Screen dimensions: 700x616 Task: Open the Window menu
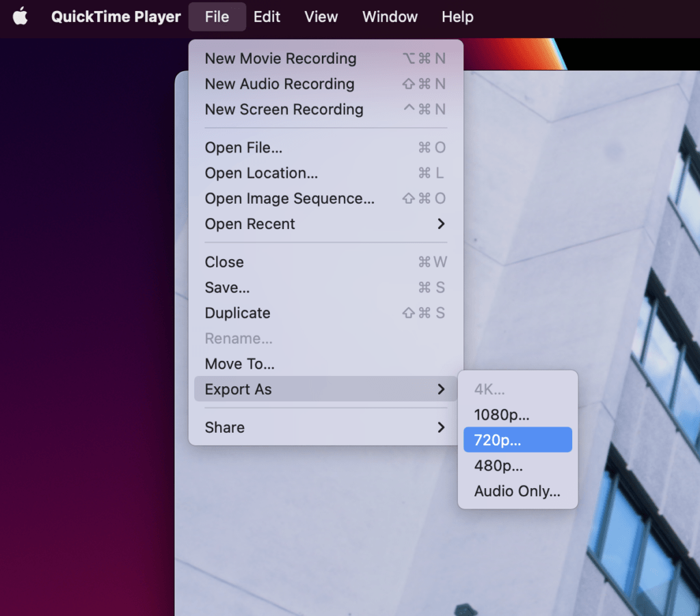pyautogui.click(x=390, y=17)
